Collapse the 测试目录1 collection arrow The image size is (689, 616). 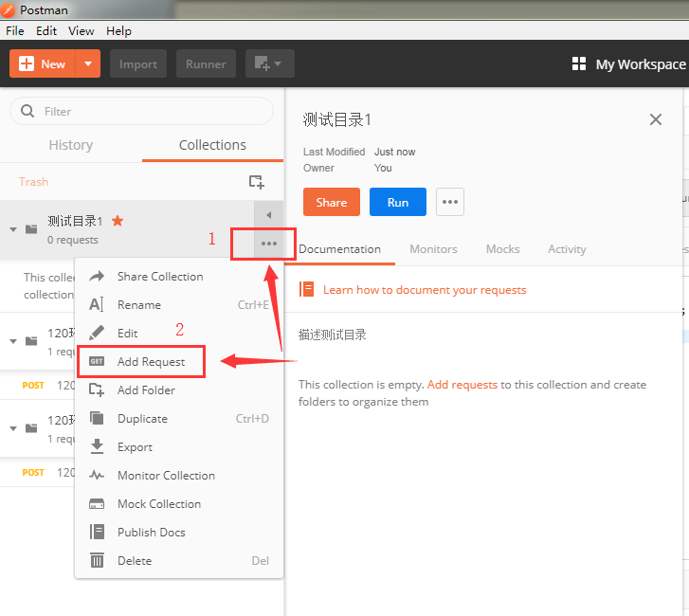[13, 229]
